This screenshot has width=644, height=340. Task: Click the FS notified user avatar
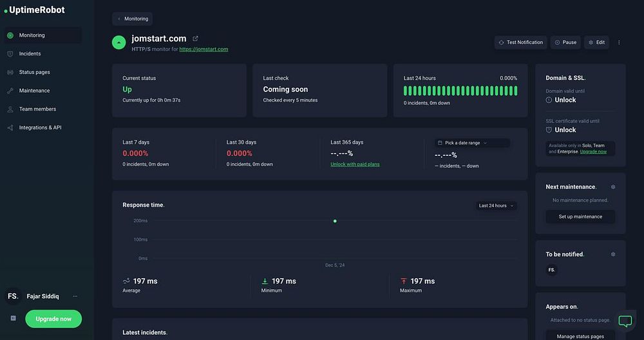552,270
